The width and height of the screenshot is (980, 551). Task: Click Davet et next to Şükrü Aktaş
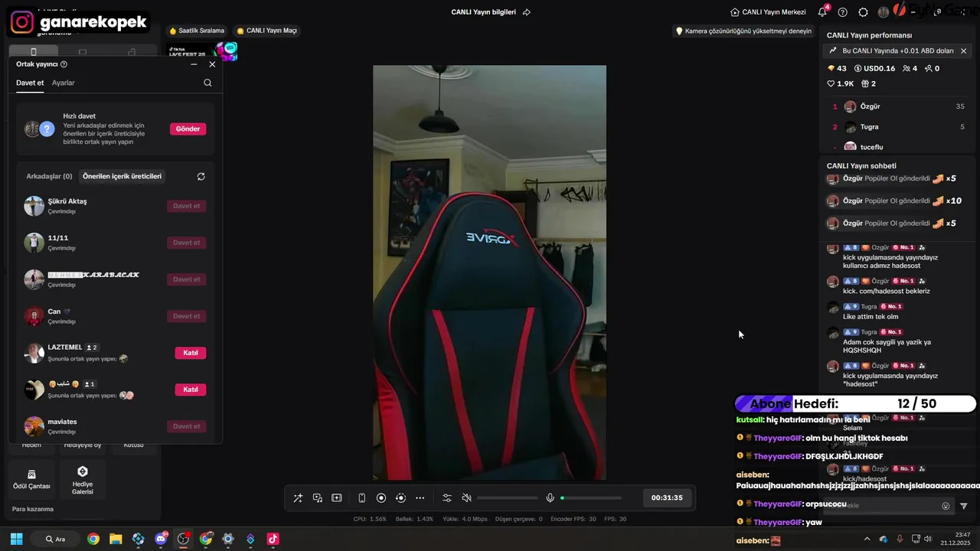(x=186, y=206)
